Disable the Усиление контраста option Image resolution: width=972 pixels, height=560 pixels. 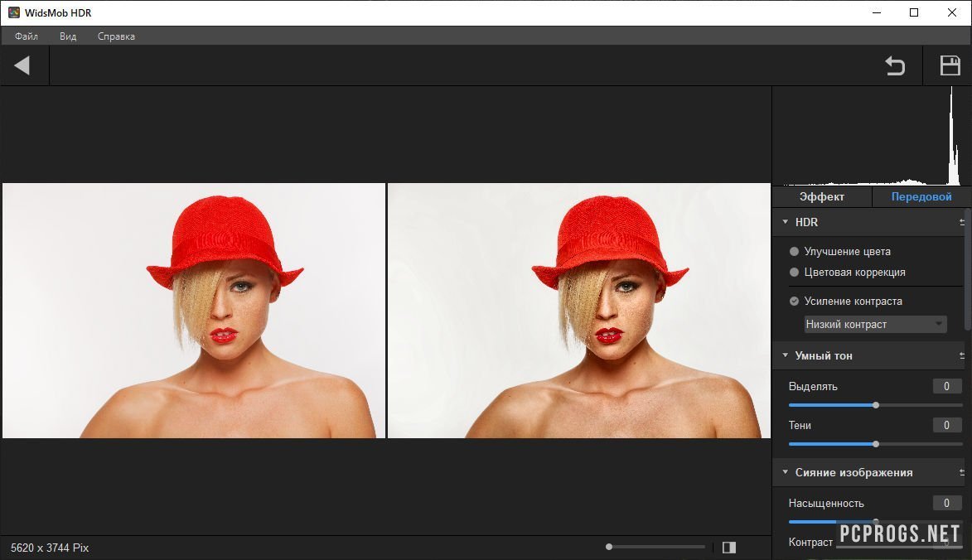(x=795, y=302)
